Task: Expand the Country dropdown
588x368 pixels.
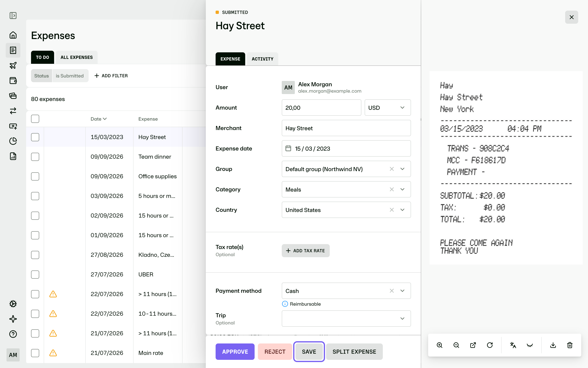Action: point(402,210)
